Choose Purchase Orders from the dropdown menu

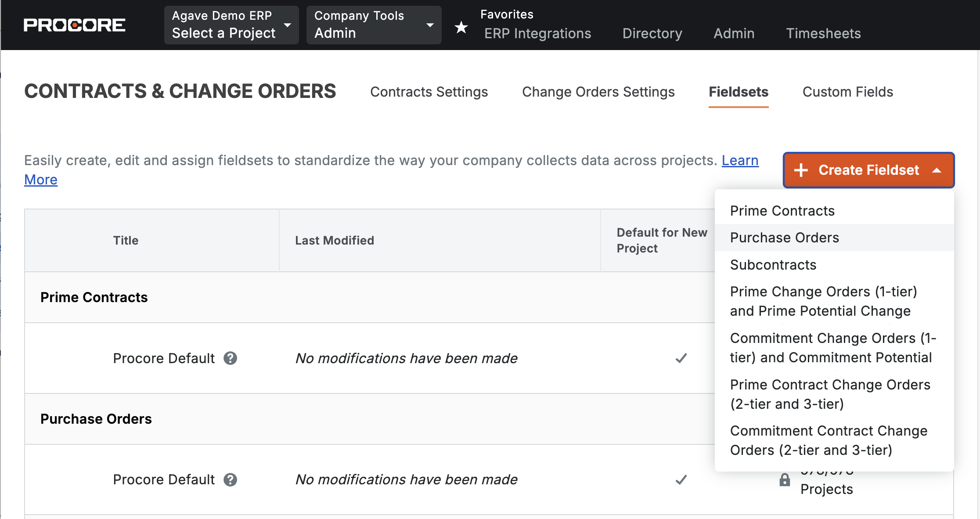coord(784,238)
